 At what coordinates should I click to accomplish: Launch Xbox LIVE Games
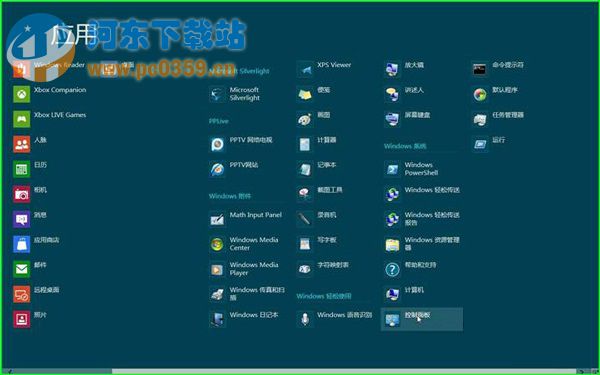point(50,119)
